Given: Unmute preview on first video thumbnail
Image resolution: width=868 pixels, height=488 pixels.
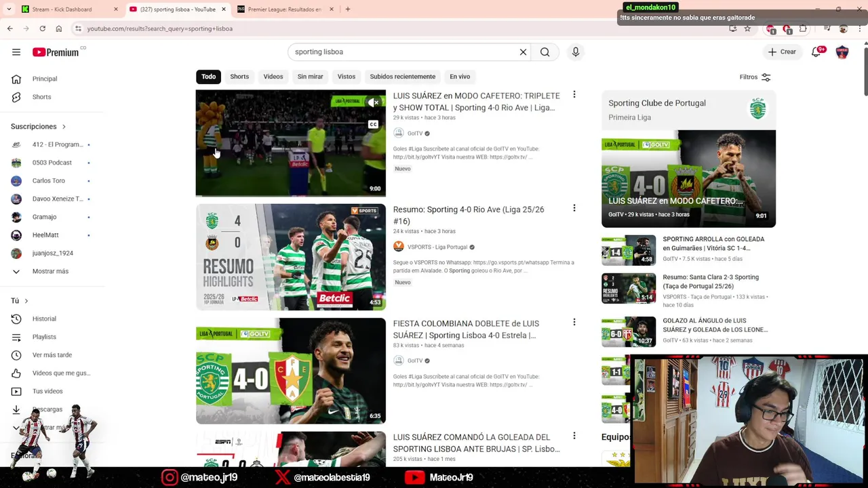Looking at the screenshot, I should (373, 103).
